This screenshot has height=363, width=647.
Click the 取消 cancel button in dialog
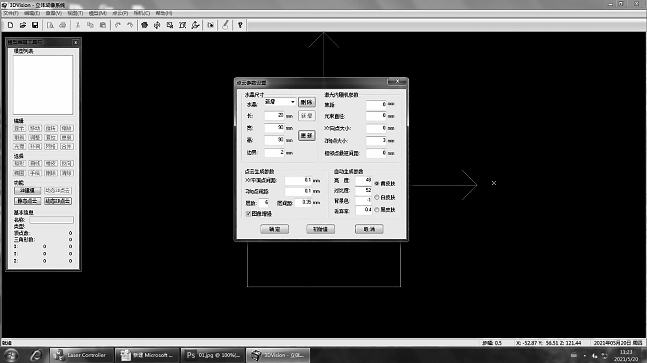369,229
